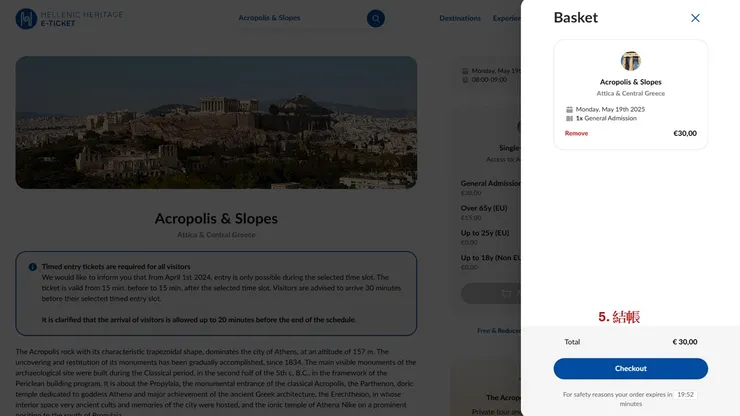Viewport: 740px width, 416px height.
Task: Click the Acropolis & Slopes basket item title
Action: click(630, 82)
